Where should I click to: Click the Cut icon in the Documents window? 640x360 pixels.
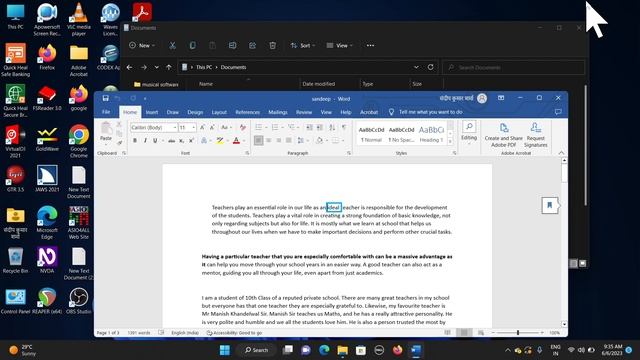[x=173, y=46]
